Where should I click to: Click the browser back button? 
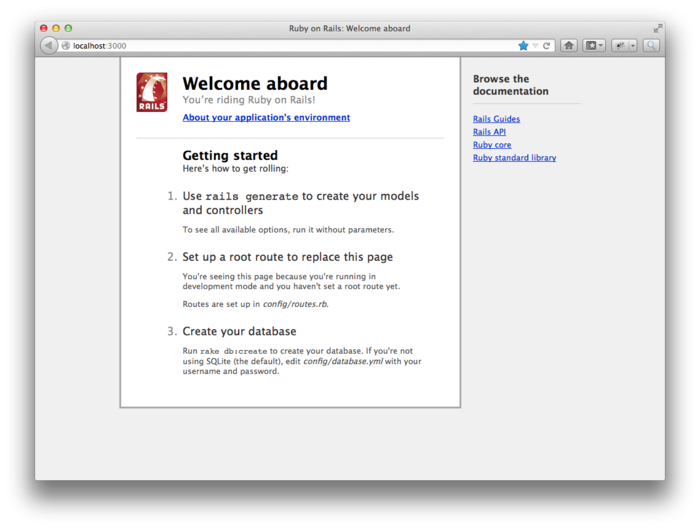coord(49,45)
